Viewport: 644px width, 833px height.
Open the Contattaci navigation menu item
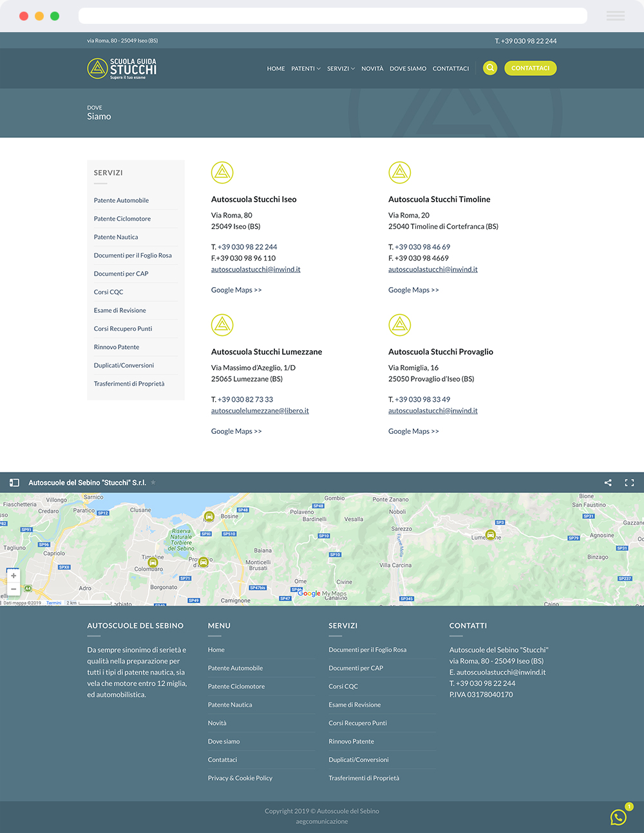tap(451, 68)
